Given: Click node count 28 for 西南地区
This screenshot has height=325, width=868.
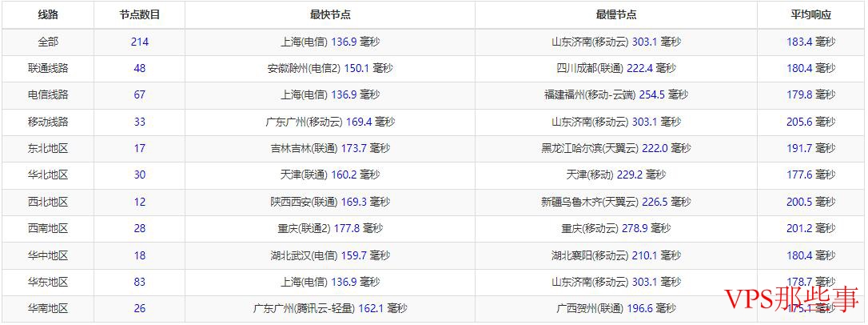Looking at the screenshot, I should [140, 228].
